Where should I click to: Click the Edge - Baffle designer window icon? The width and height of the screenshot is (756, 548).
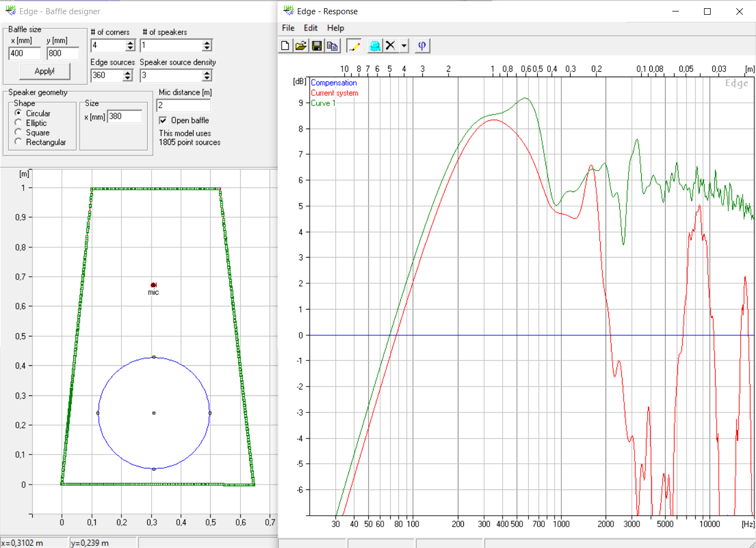(x=10, y=10)
